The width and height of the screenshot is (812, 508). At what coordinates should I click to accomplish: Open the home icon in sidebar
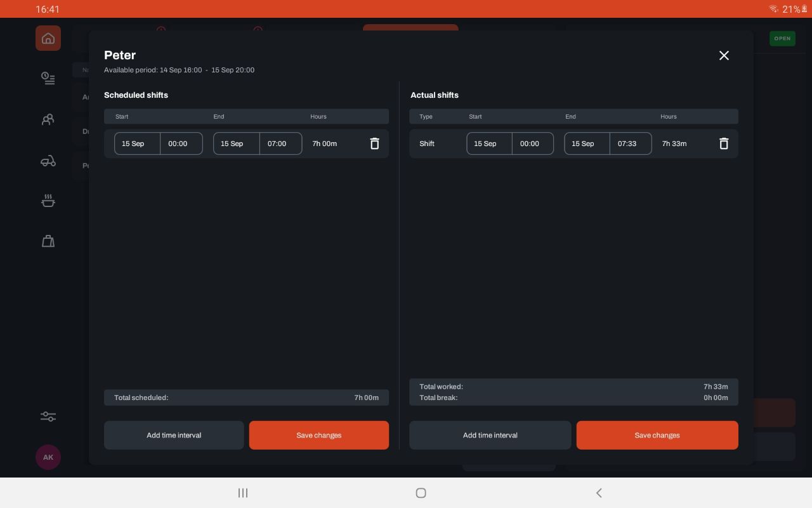48,39
